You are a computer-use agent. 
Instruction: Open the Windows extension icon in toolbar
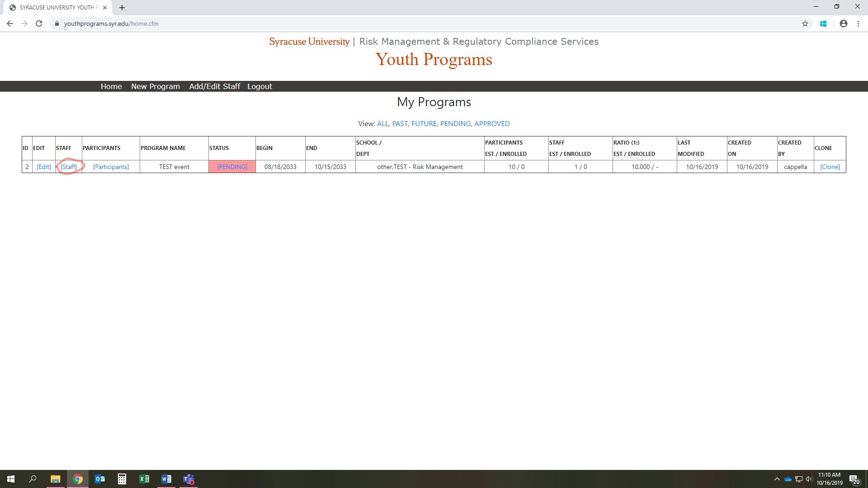click(x=823, y=23)
